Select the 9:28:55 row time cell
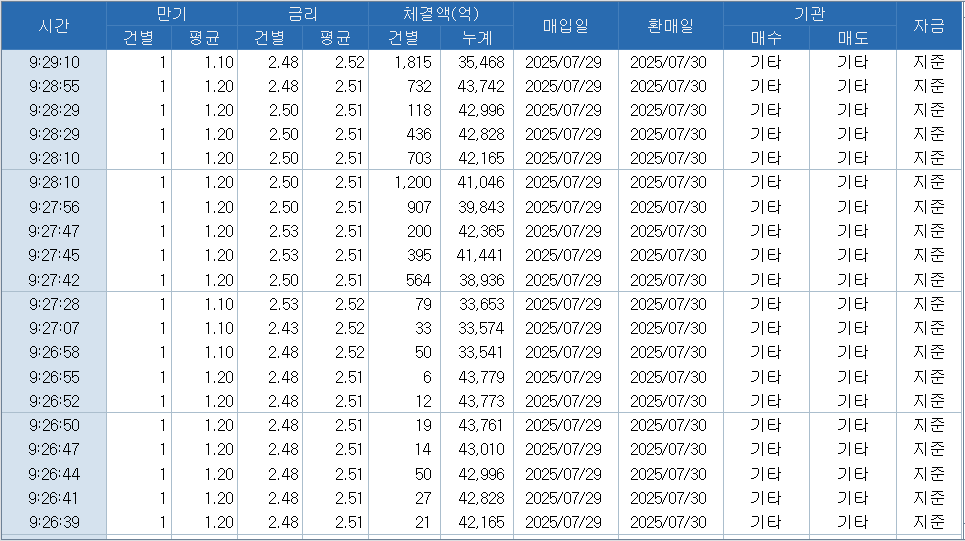 pos(54,86)
